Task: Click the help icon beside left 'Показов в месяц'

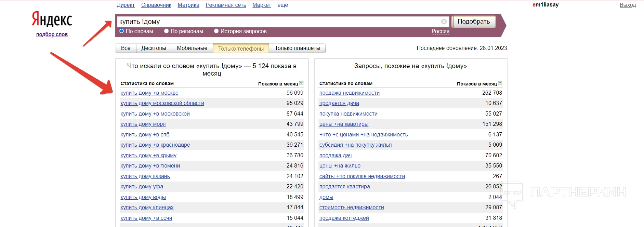Action: (301, 83)
